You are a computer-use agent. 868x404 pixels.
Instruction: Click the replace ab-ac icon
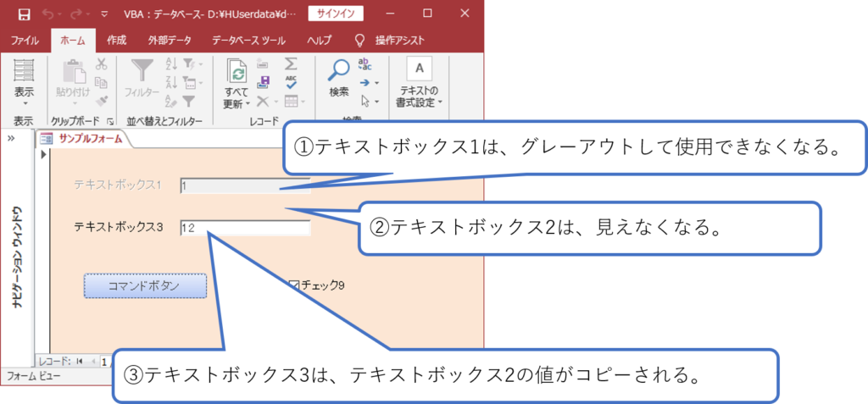[x=365, y=64]
